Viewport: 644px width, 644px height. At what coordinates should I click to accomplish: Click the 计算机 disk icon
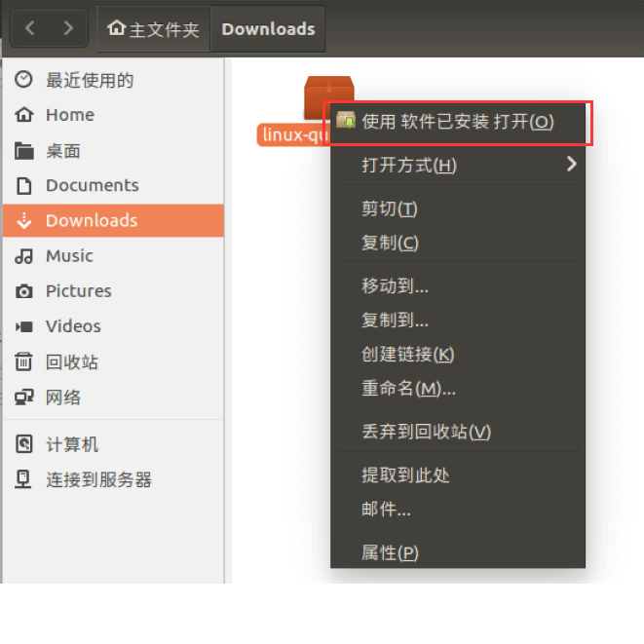[x=23, y=444]
